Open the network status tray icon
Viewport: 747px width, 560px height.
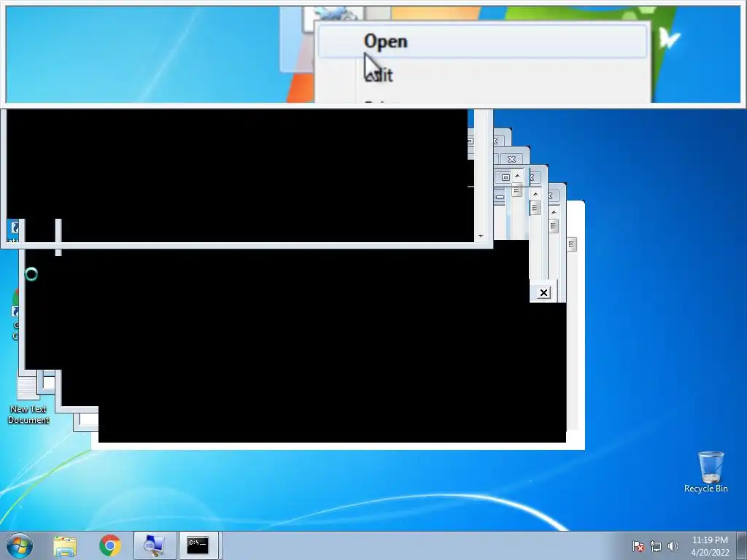pos(656,546)
